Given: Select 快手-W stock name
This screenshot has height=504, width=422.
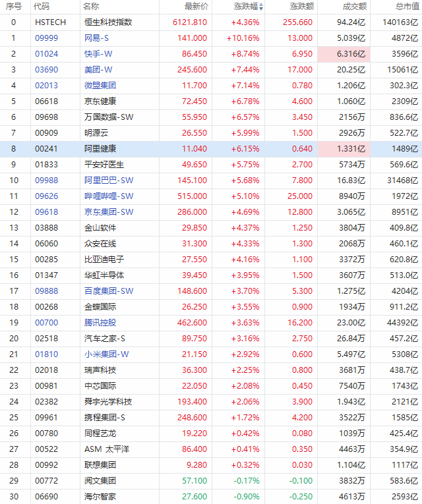Looking at the screenshot, I should point(98,53).
